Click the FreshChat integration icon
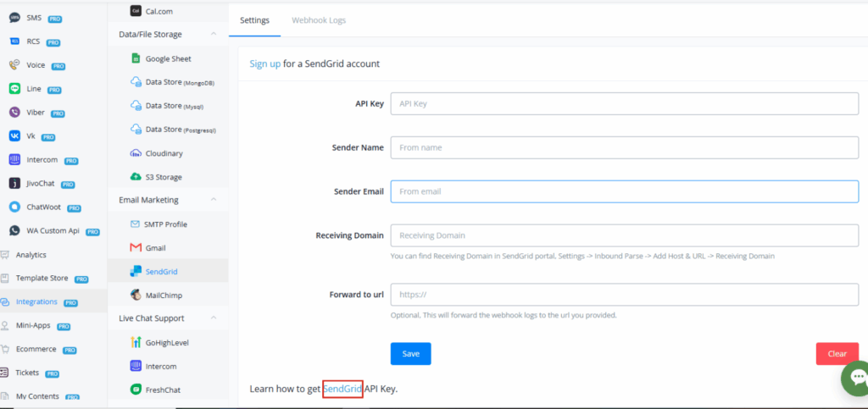 [x=136, y=390]
